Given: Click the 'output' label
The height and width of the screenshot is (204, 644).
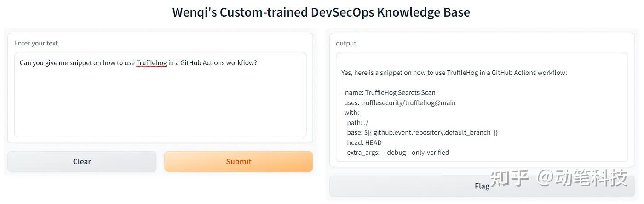Looking at the screenshot, I should point(346,43).
